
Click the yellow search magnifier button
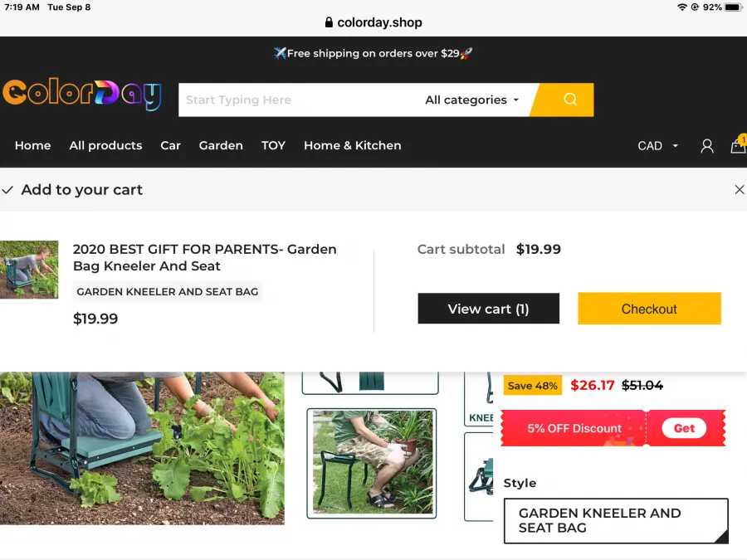pos(564,100)
